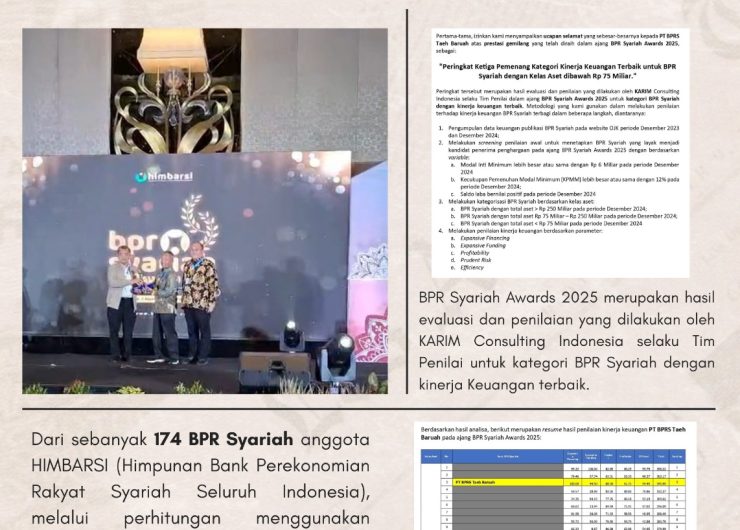This screenshot has width=740, height=530.
Task: Click the line 'Rakyat Syariah Seluruh Indonesia),'
Action: pos(201,492)
